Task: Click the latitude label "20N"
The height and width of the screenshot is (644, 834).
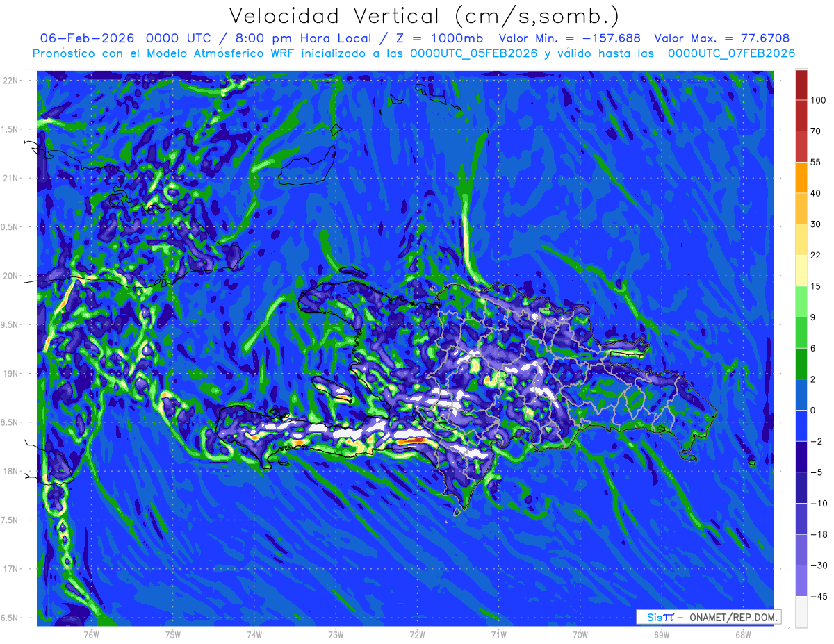Action: tap(11, 276)
